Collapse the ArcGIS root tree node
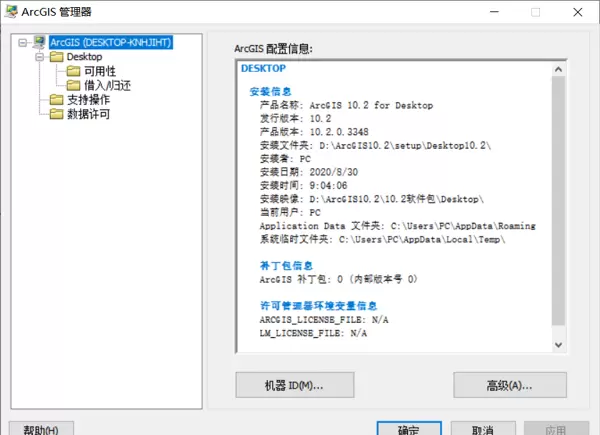This screenshot has height=435, width=600. tap(23, 43)
